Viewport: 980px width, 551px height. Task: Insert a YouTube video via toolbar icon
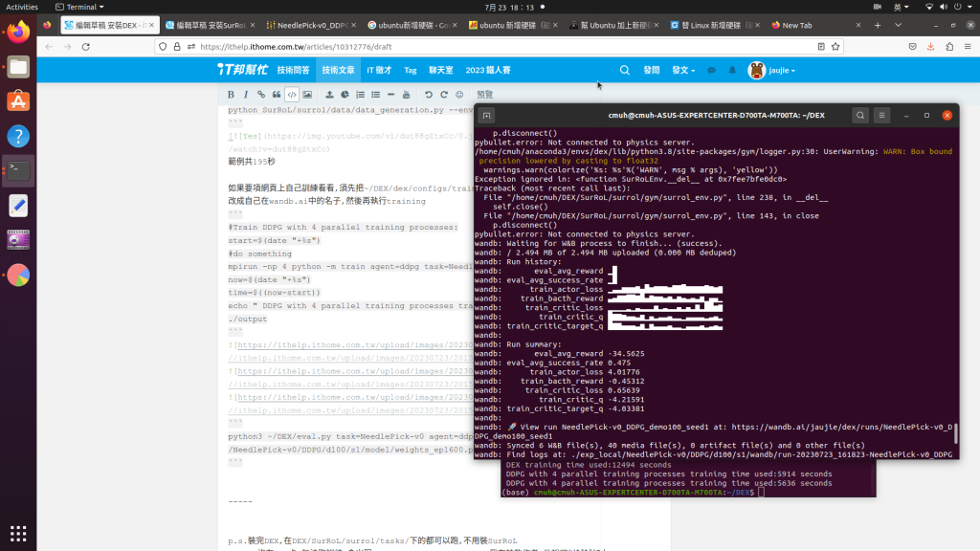pyautogui.click(x=406, y=95)
